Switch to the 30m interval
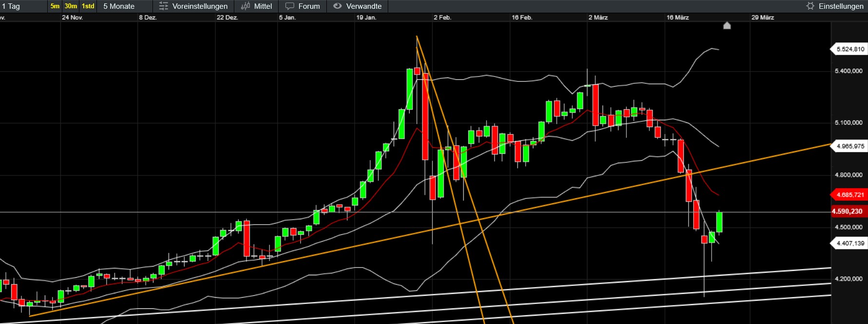This screenshot has width=868, height=324. [71, 6]
